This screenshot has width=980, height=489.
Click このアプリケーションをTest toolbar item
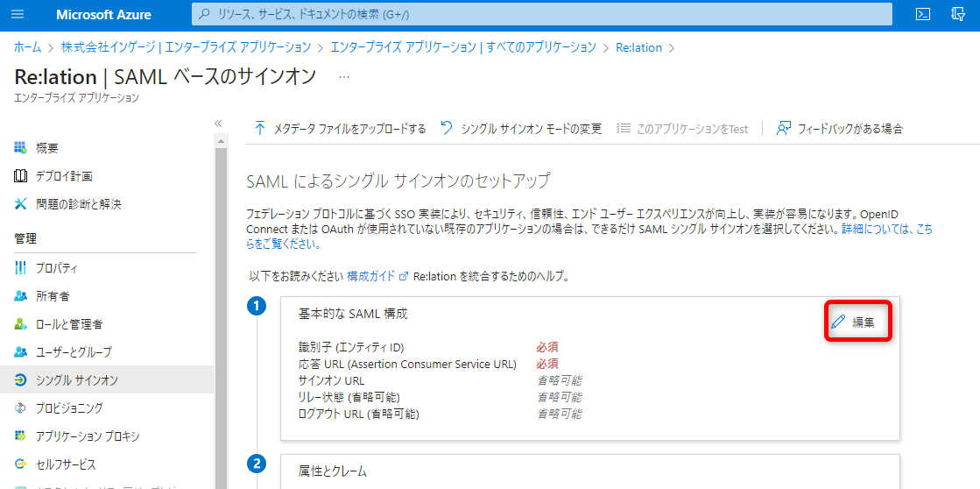click(x=682, y=129)
